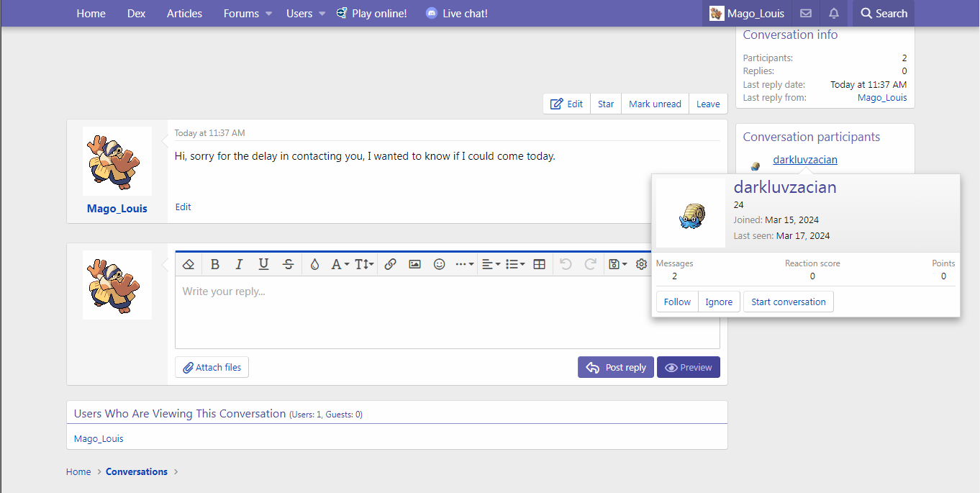This screenshot has width=980, height=493.
Task: Toggle bold formatting in the editor
Action: (215, 264)
